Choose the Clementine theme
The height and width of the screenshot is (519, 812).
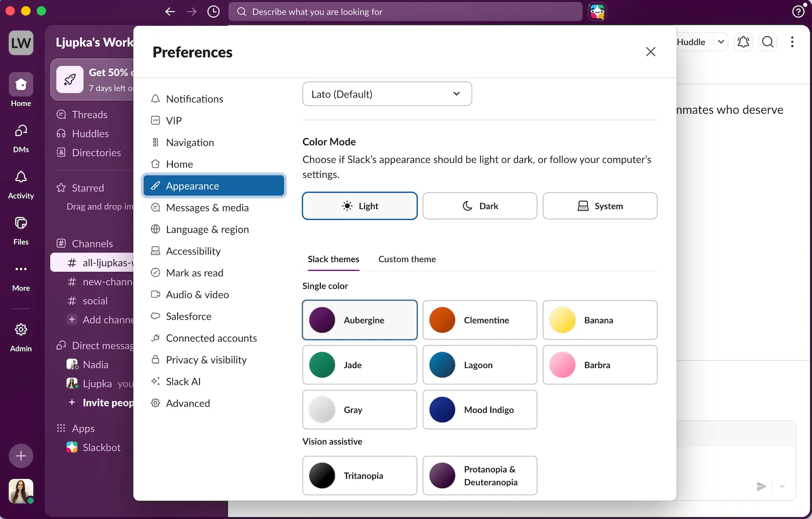click(x=480, y=320)
